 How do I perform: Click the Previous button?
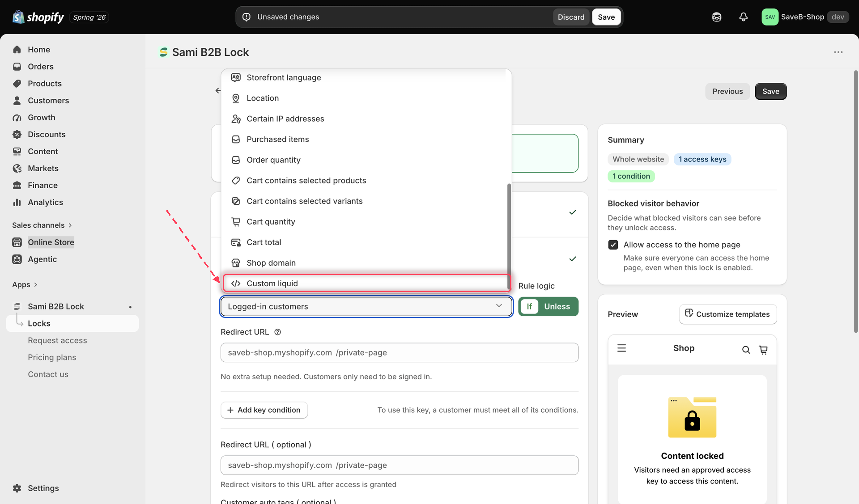727,92
